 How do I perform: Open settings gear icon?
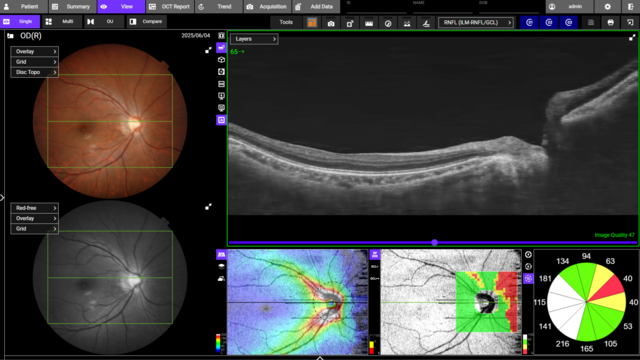607,7
